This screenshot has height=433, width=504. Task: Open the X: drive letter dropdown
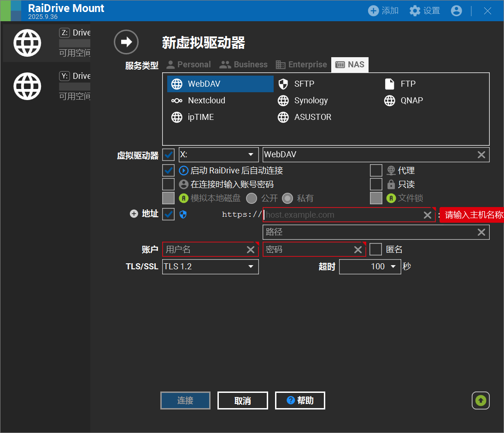pos(218,154)
